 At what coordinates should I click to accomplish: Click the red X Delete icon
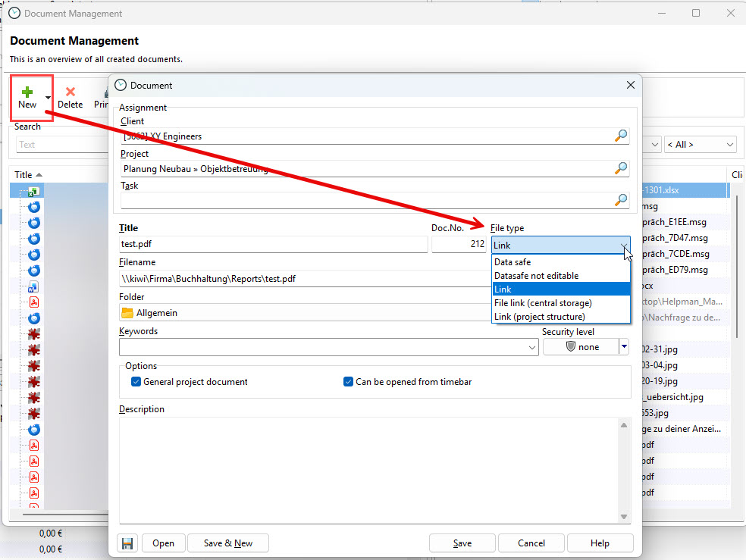tap(70, 92)
